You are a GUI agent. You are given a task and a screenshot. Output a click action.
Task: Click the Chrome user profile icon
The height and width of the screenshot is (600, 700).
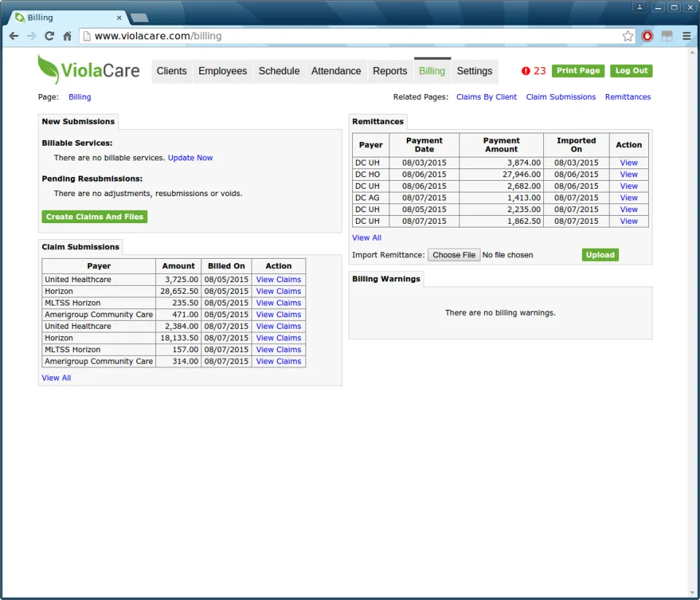click(639, 7)
